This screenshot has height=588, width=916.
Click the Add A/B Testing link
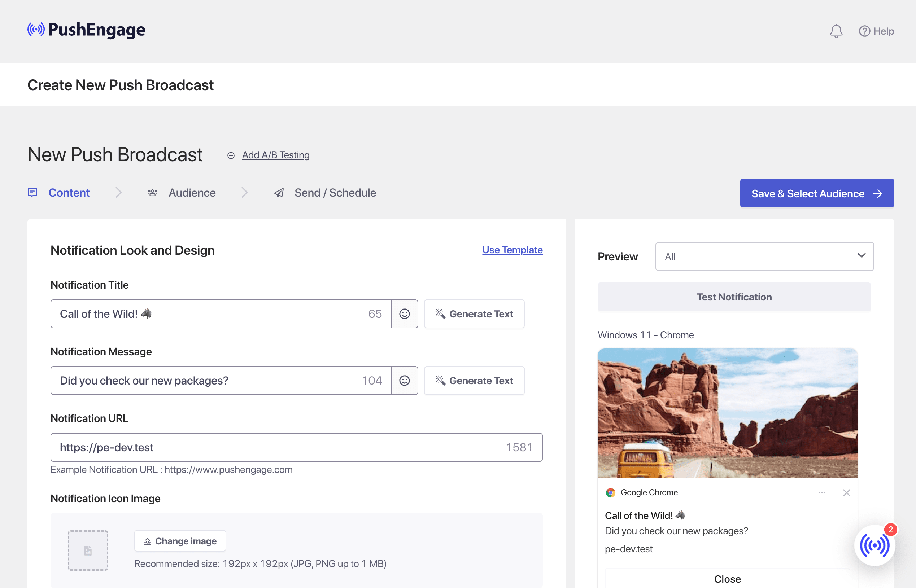[275, 155]
